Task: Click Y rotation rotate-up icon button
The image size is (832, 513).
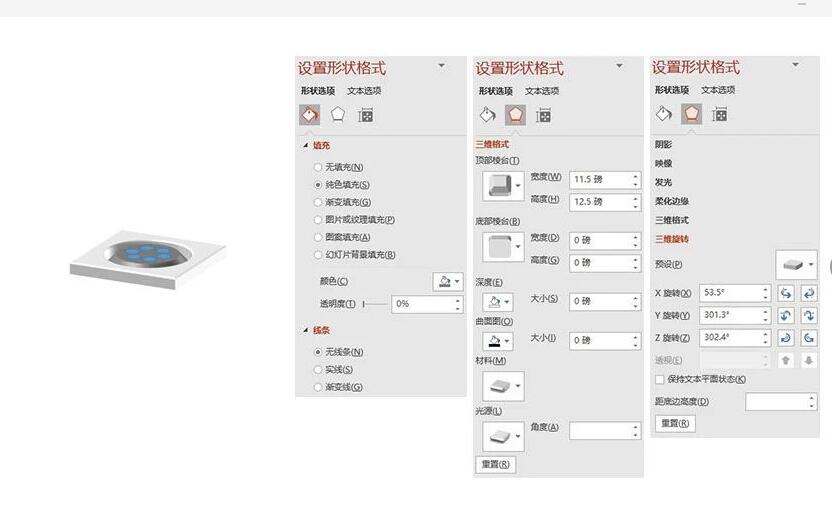Action: [786, 315]
